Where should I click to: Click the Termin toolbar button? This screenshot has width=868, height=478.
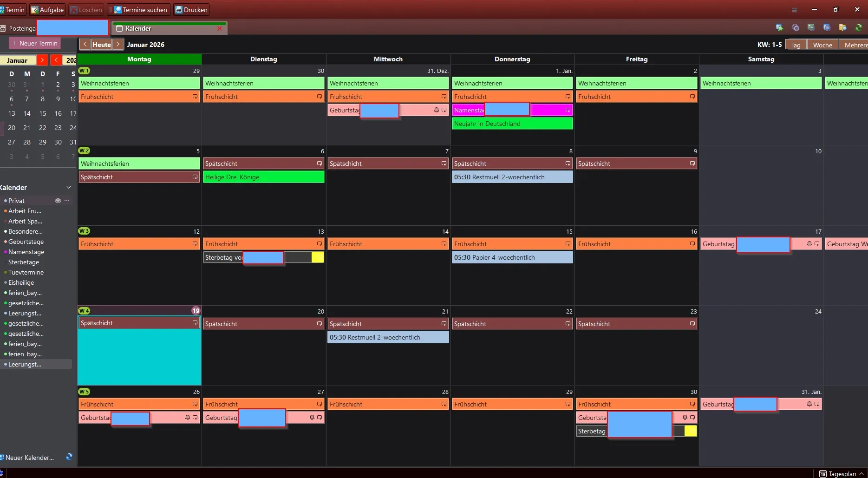pos(13,10)
